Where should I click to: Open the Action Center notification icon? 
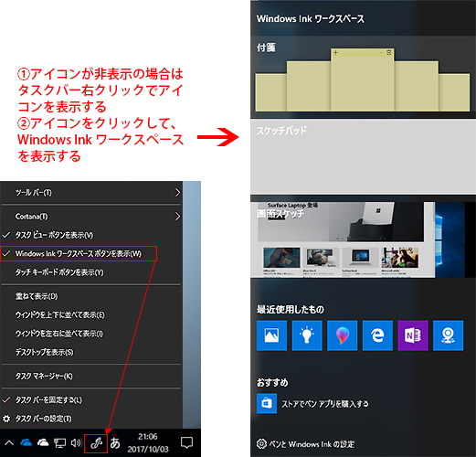click(x=186, y=443)
